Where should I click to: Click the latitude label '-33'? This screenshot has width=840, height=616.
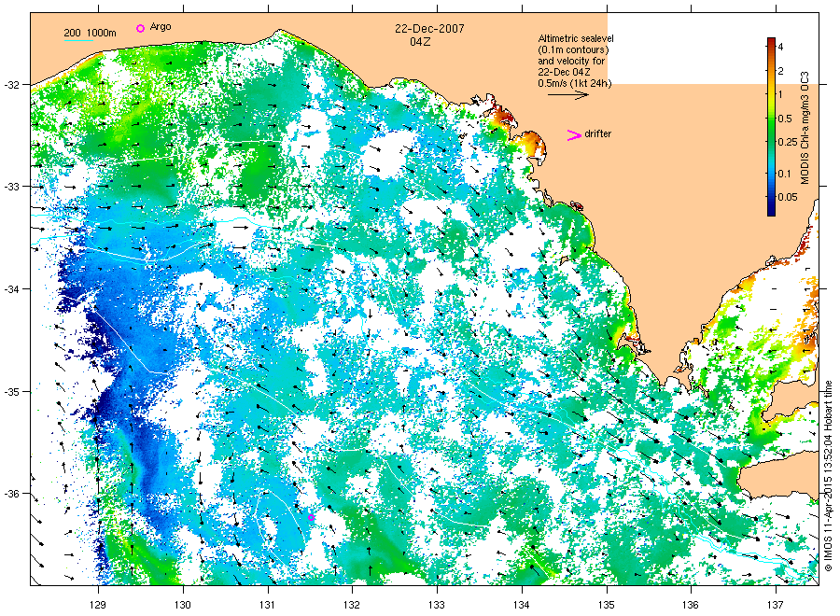[12, 187]
